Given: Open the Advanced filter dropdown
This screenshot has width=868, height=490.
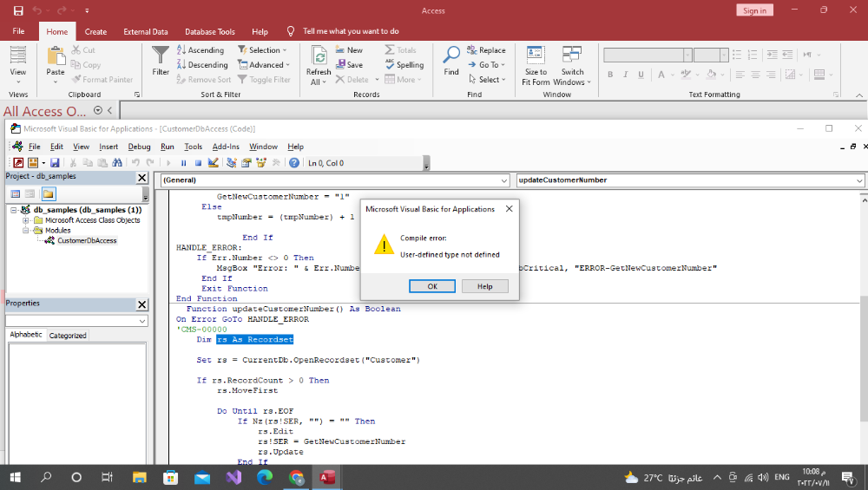Looking at the screenshot, I should click(264, 65).
